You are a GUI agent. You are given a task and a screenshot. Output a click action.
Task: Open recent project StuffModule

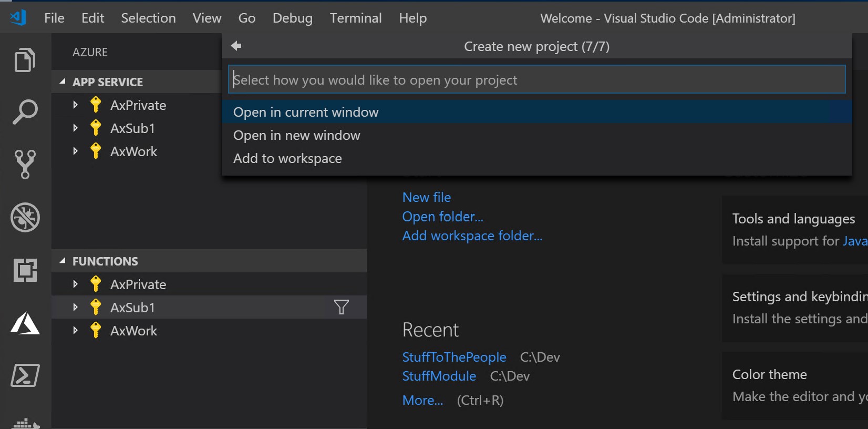[x=439, y=376]
